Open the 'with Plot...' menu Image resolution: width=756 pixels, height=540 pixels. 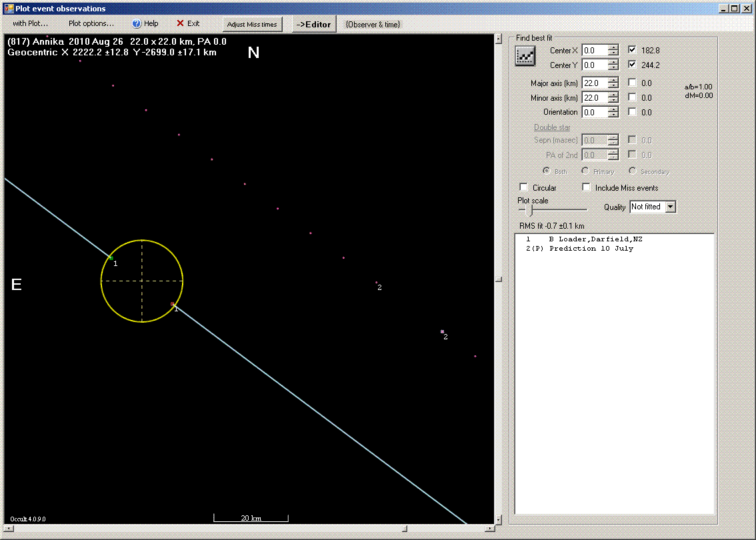31,23
